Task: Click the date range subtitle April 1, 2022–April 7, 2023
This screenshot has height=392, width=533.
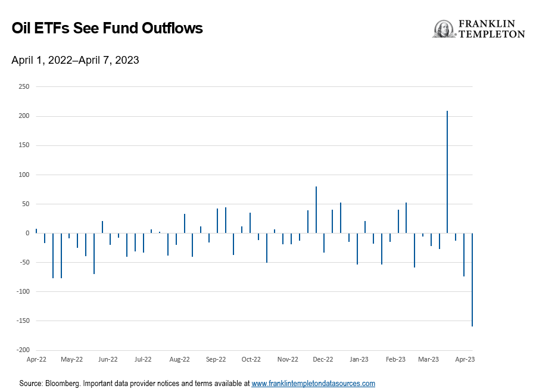Action: (75, 60)
